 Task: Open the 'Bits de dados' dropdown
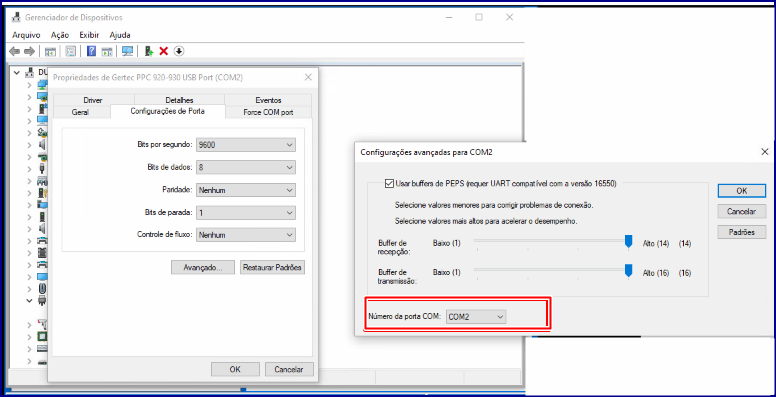246,167
